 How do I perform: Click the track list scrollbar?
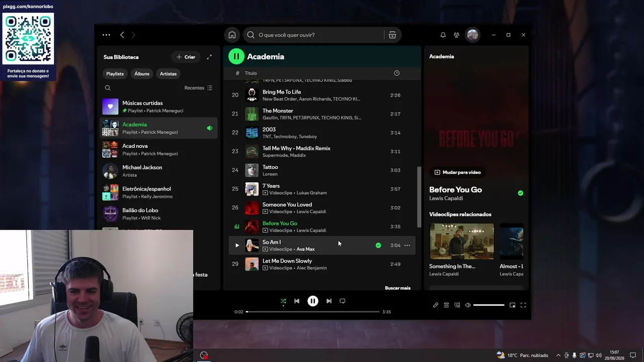(x=419, y=197)
